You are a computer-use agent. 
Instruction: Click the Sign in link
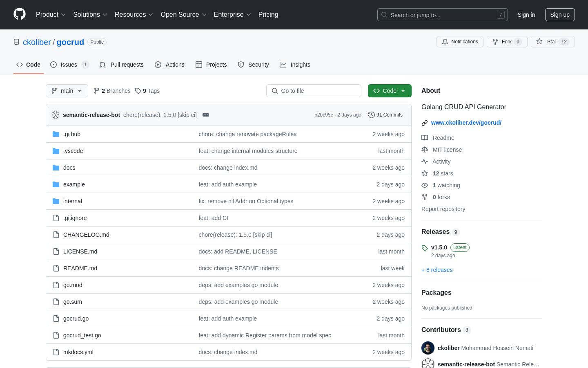coord(526,15)
